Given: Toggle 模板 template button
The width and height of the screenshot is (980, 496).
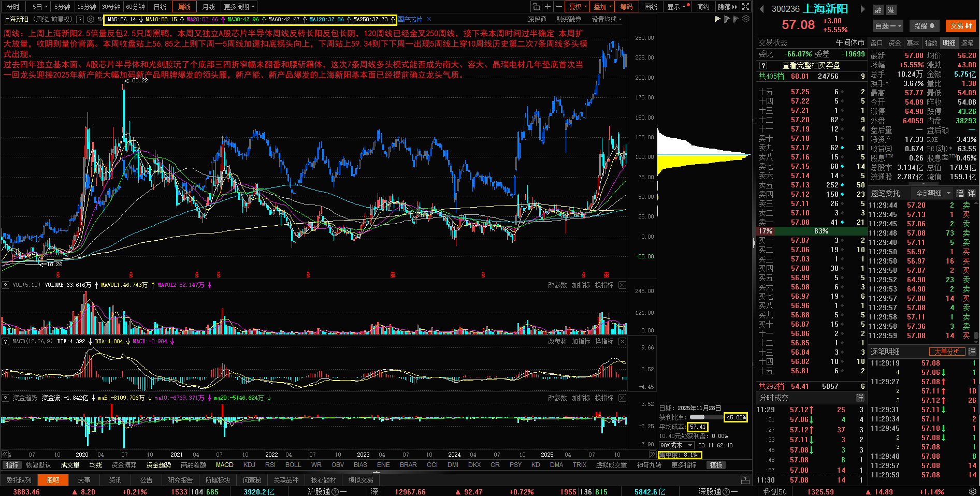Looking at the screenshot, I should tap(716, 465).
